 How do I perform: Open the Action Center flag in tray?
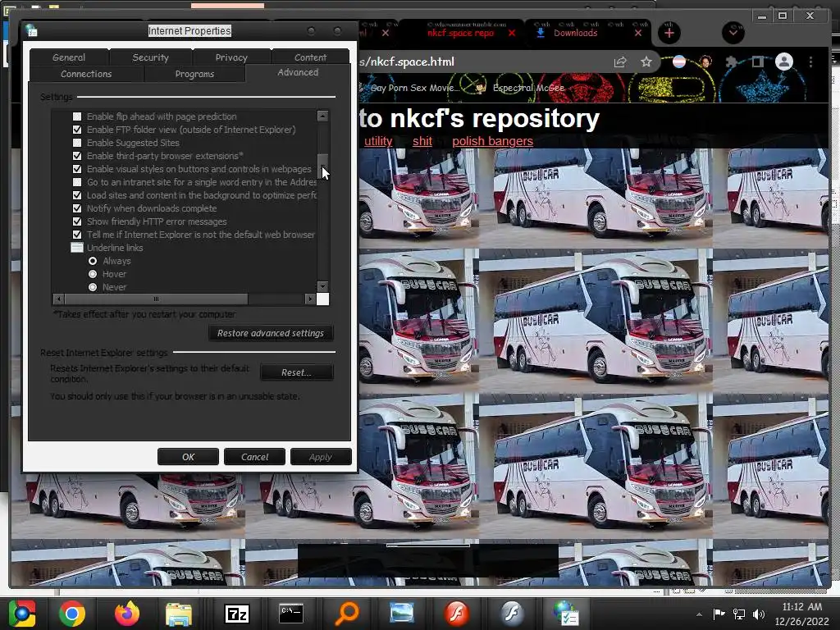coord(719,614)
